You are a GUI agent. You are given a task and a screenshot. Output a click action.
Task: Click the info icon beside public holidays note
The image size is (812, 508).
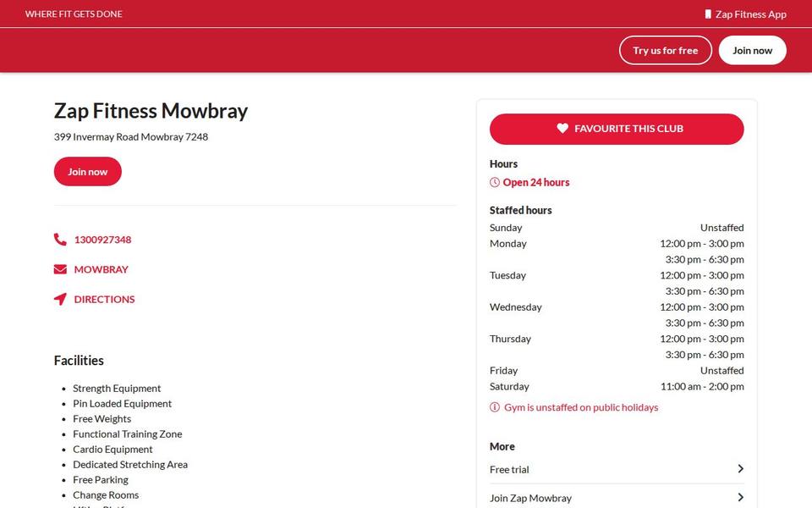point(495,407)
